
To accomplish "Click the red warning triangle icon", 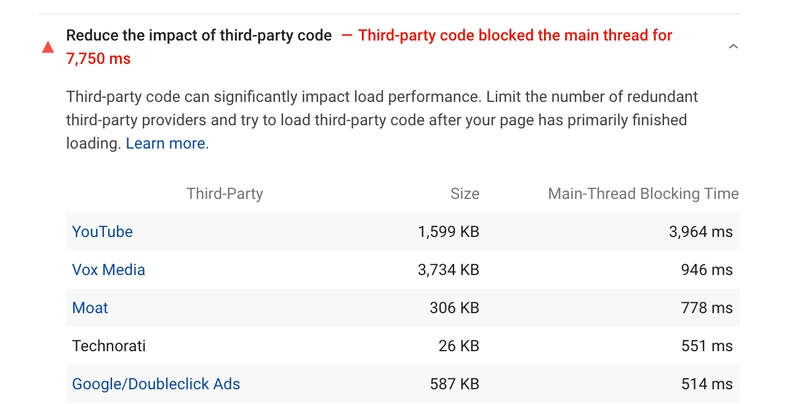I will point(48,47).
